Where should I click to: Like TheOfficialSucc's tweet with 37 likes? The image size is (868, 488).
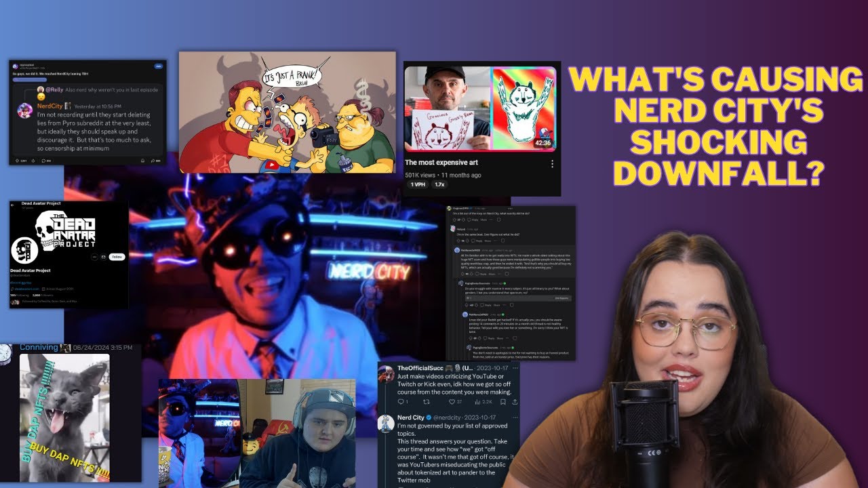(455, 402)
